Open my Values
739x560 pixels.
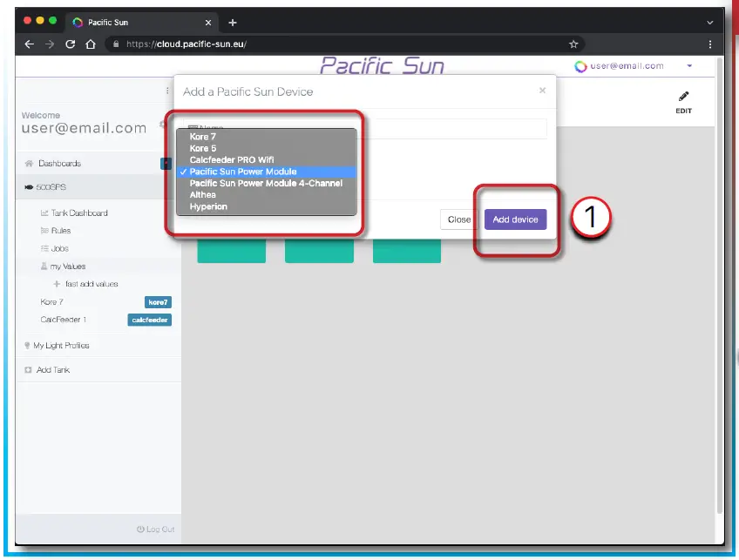coord(68,267)
